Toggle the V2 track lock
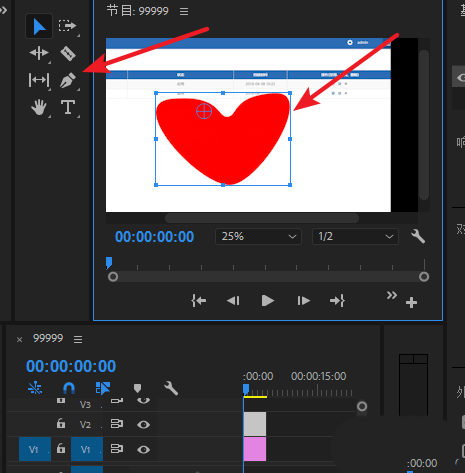The width and height of the screenshot is (465, 473). (x=61, y=423)
